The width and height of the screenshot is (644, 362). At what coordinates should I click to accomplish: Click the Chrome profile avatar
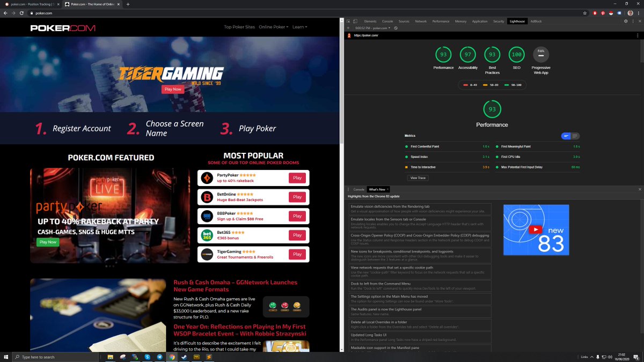[631, 13]
